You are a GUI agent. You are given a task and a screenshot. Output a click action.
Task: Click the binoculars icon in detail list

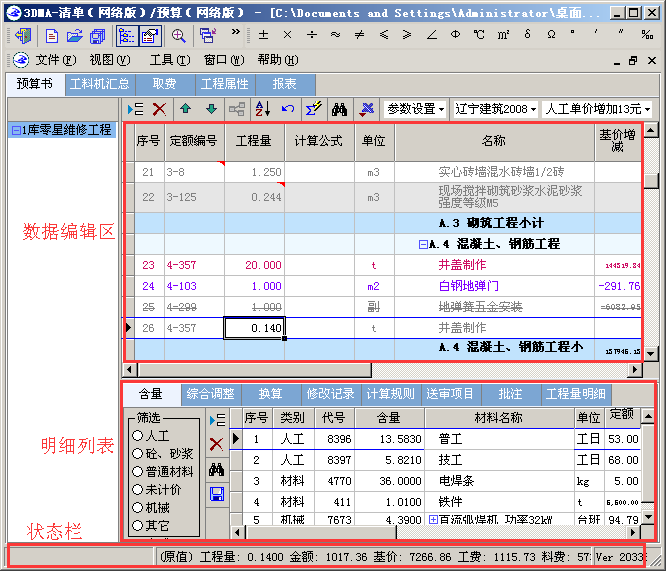pos(217,469)
